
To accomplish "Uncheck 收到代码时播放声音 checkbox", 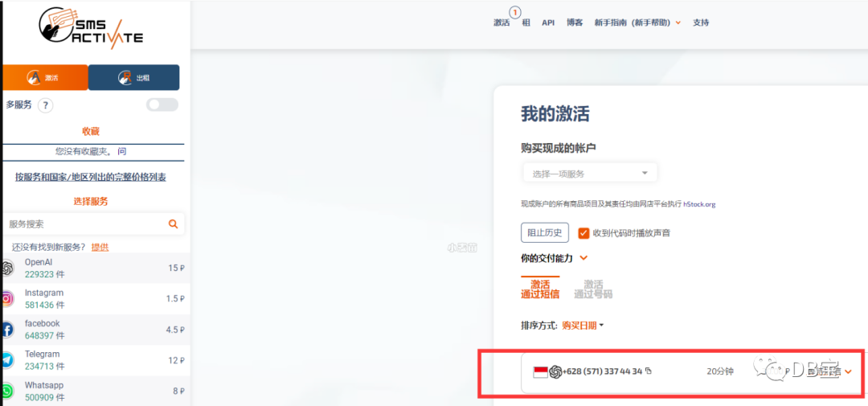I will tap(583, 233).
